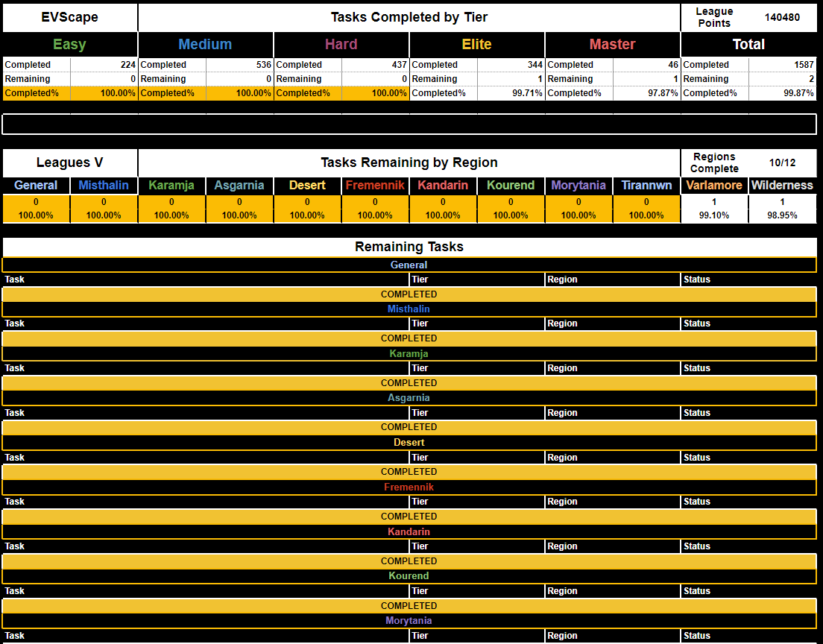This screenshot has height=644, width=823.
Task: Click the Fremennik region column header
Action: click(375, 186)
